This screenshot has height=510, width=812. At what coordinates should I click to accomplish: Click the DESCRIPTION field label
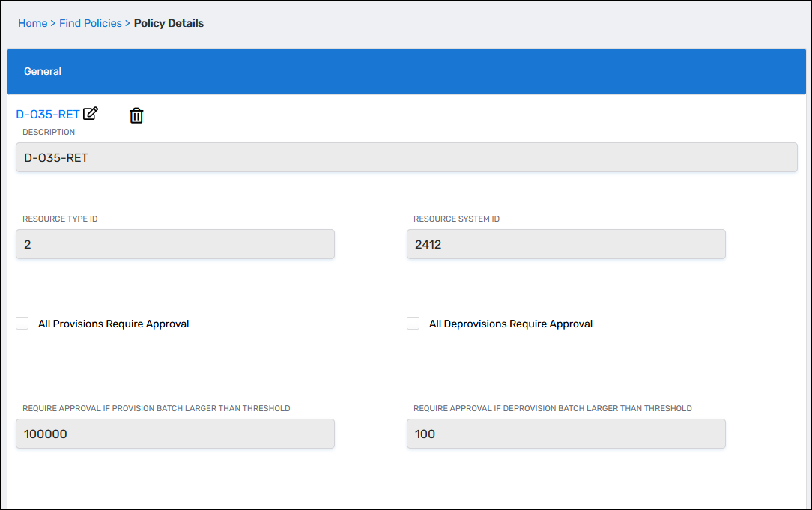(x=49, y=132)
